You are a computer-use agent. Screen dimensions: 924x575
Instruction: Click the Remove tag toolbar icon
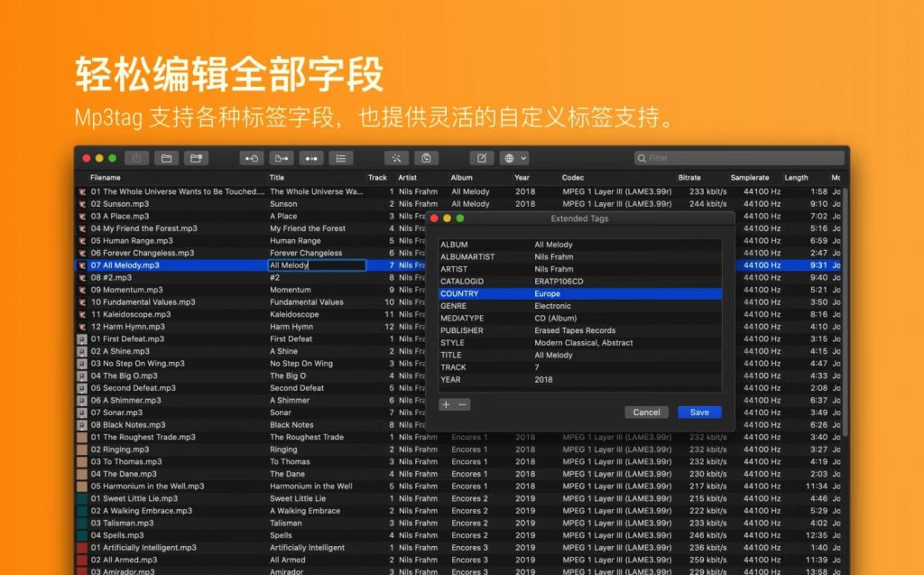coord(425,158)
